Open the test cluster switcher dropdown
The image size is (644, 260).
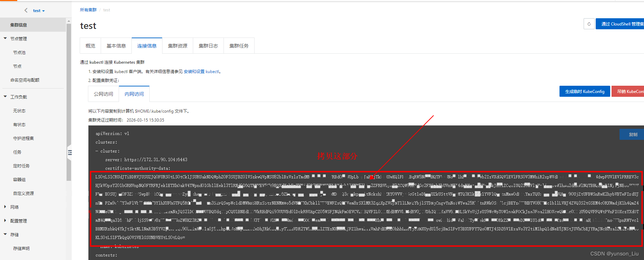pyautogui.click(x=39, y=11)
